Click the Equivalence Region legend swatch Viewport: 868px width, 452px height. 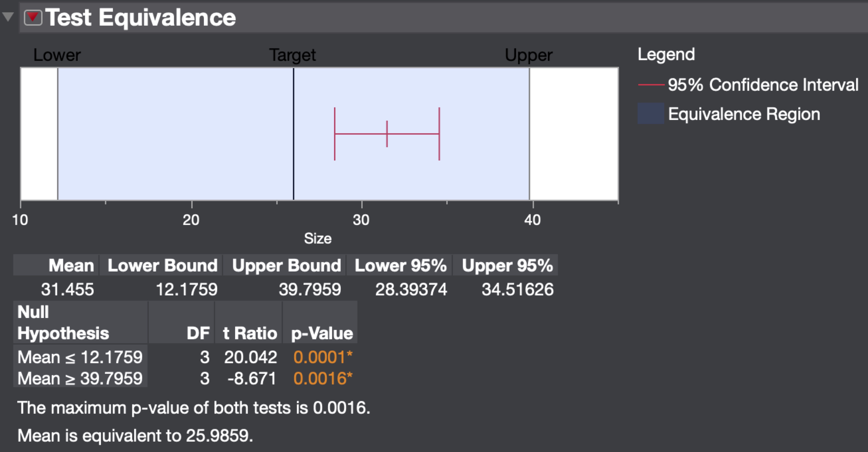coord(651,114)
